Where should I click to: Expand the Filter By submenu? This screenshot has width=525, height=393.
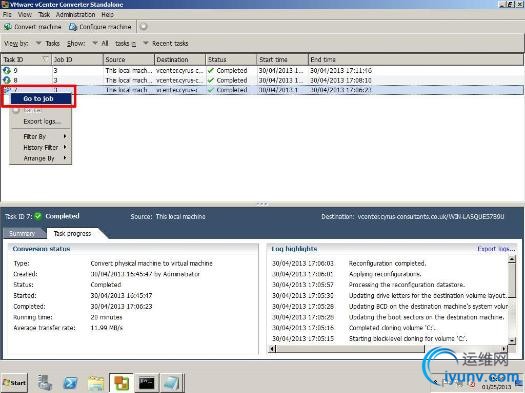pyautogui.click(x=41, y=137)
